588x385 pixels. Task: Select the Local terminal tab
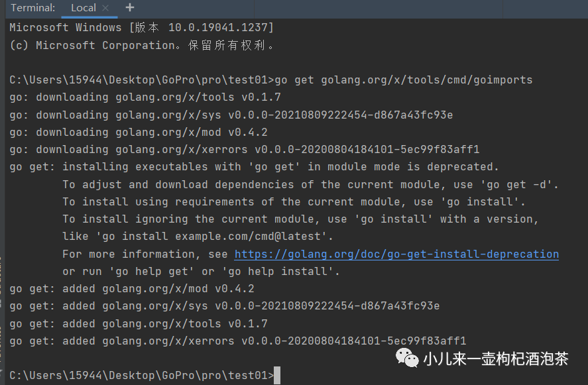click(82, 8)
